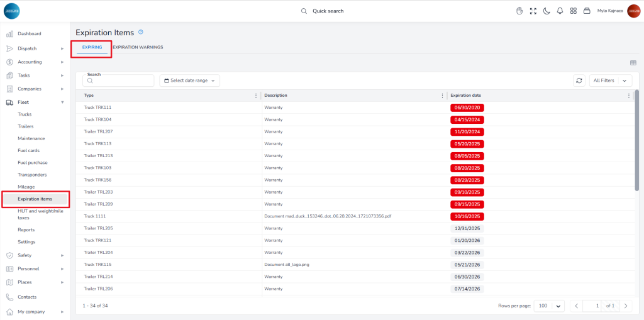Click the hand icon in the top bar
Image resolution: width=644 pixels, height=320 pixels.
point(519,11)
